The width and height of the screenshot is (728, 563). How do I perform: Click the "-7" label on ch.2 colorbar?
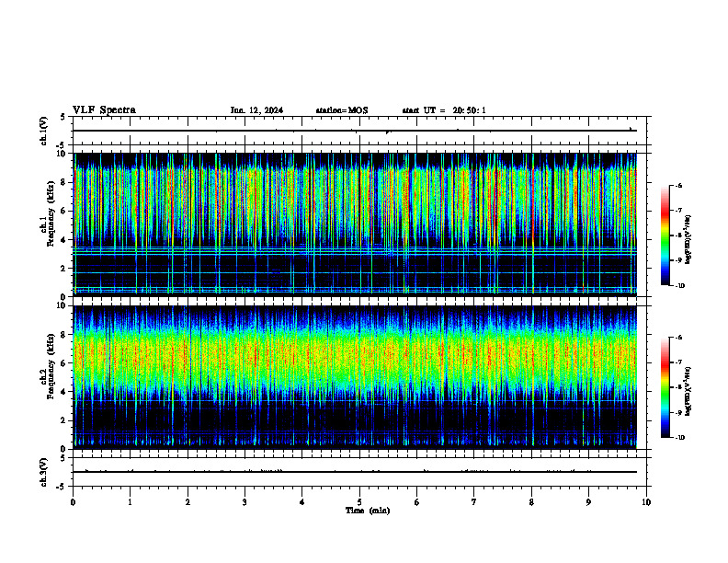pos(678,362)
